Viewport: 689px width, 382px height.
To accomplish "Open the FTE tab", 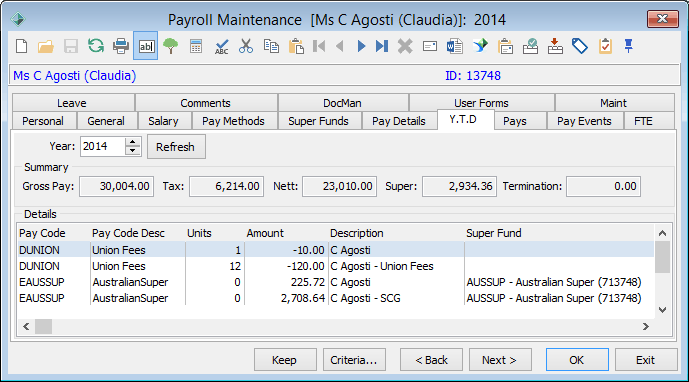I will [x=649, y=121].
